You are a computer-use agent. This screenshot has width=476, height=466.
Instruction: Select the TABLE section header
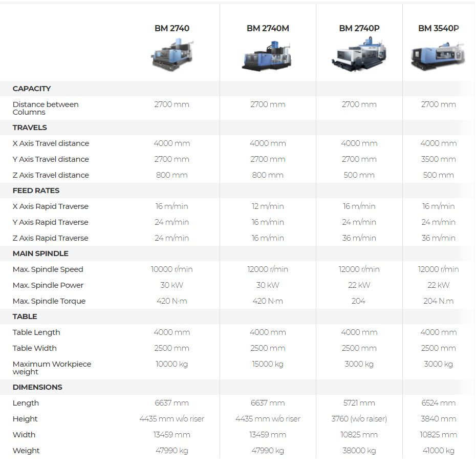(25, 316)
